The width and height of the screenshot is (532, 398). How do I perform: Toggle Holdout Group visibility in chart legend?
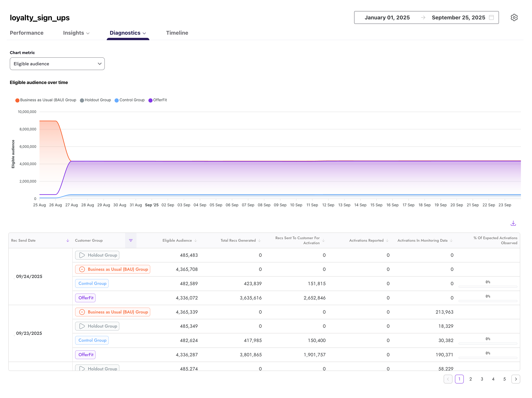click(x=95, y=100)
